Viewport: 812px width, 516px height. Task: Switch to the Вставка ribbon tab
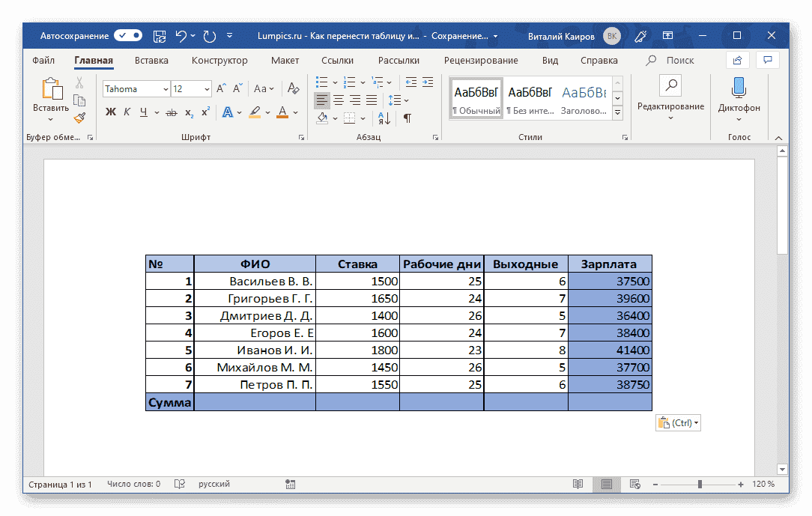[151, 61]
